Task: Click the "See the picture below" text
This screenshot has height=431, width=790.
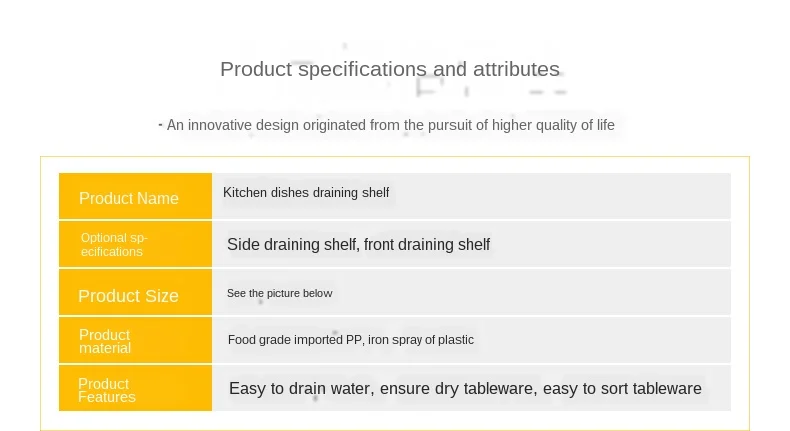Action: tap(279, 293)
